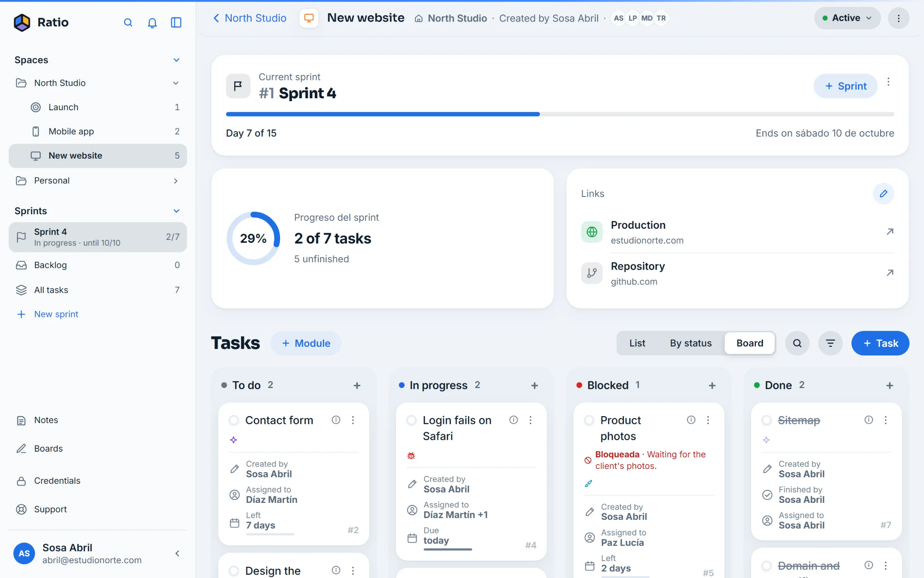Collapse the Spaces section

pyautogui.click(x=177, y=60)
